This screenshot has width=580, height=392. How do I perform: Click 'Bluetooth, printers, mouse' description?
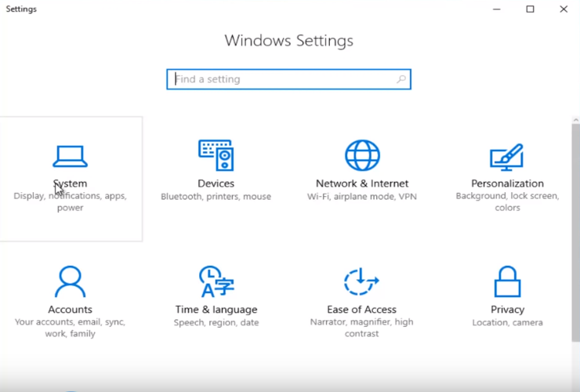(x=216, y=197)
